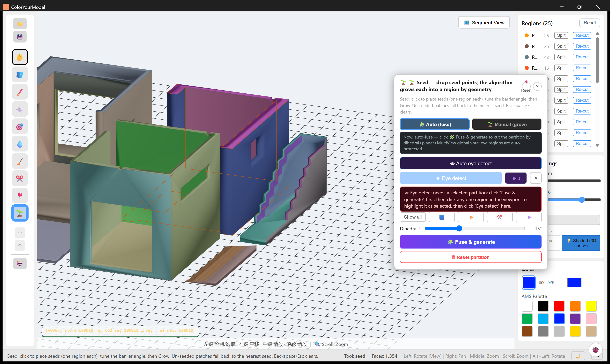Image resolution: width=610 pixels, height=364 pixels.
Task: Select the target bullseye tool
Action: pyautogui.click(x=20, y=127)
